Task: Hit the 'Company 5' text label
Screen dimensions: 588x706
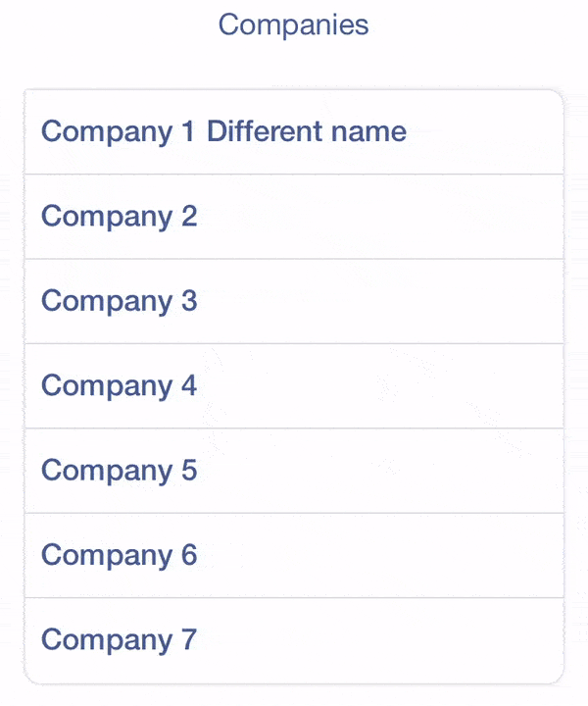Action: pos(119,471)
